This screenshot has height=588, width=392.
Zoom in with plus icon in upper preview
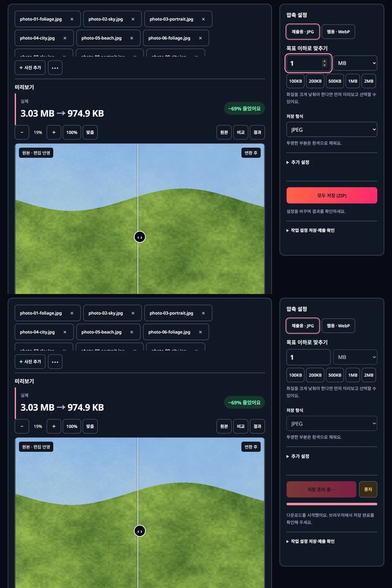(x=54, y=132)
